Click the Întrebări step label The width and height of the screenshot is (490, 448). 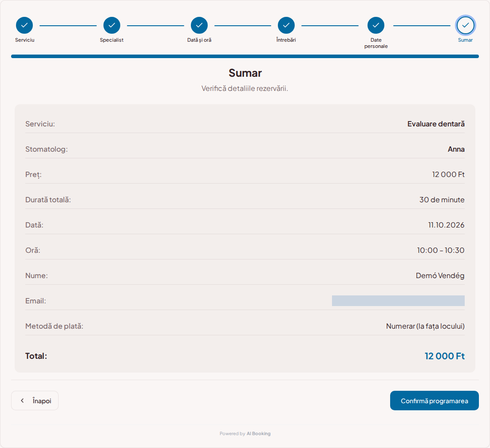pyautogui.click(x=286, y=40)
